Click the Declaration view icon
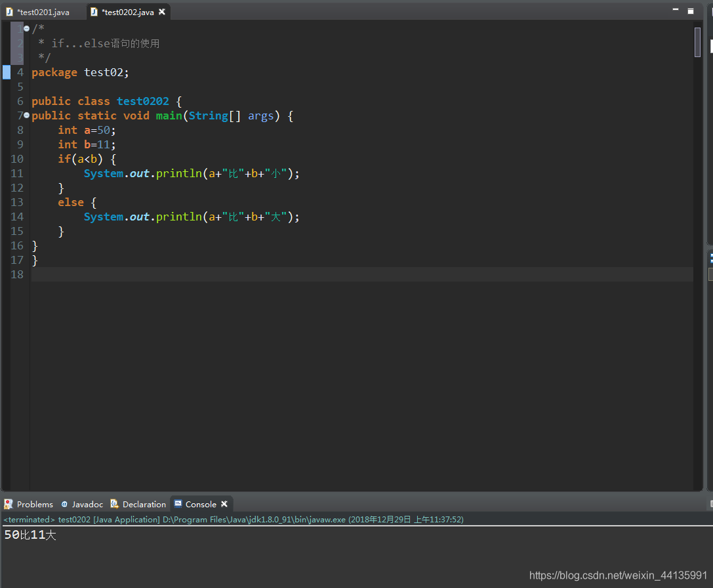Image resolution: width=713 pixels, height=588 pixels. pos(115,504)
